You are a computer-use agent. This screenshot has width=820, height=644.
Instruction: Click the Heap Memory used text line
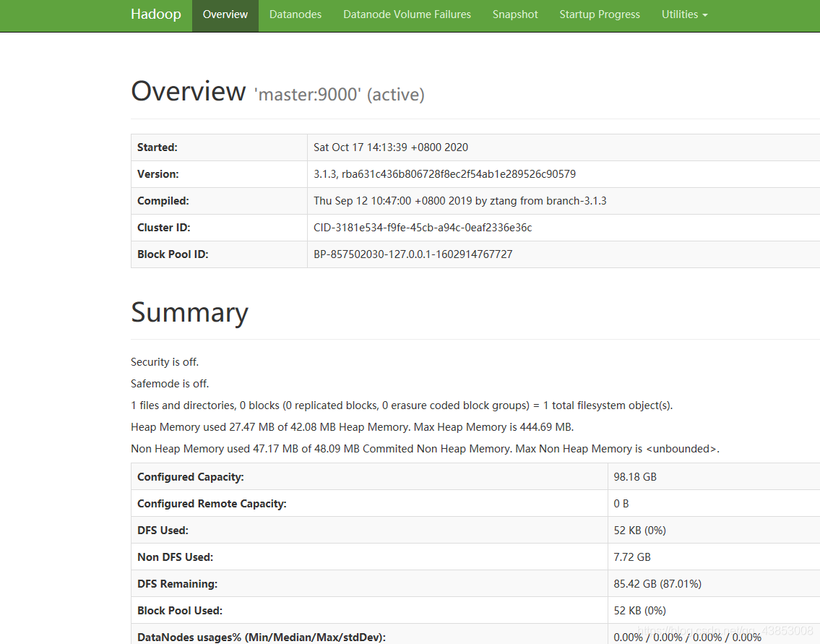(352, 427)
